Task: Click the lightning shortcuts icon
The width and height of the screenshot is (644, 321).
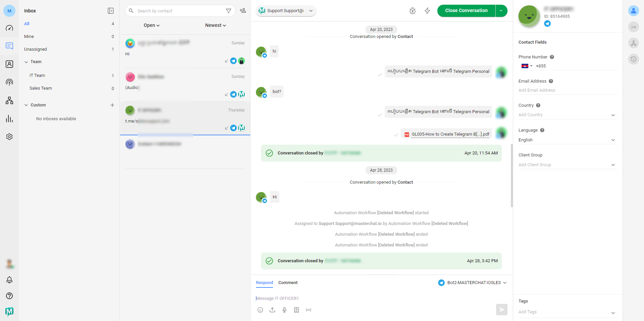Action: (x=427, y=11)
